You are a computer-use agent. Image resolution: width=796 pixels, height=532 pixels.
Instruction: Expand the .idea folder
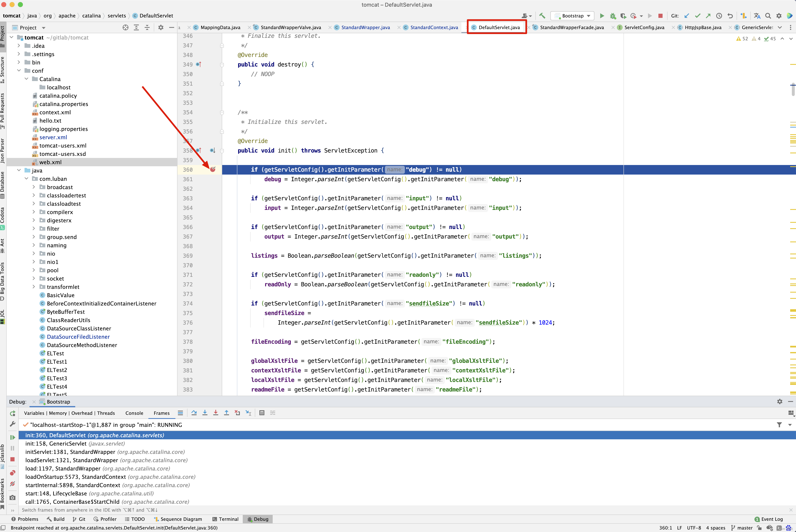click(19, 46)
